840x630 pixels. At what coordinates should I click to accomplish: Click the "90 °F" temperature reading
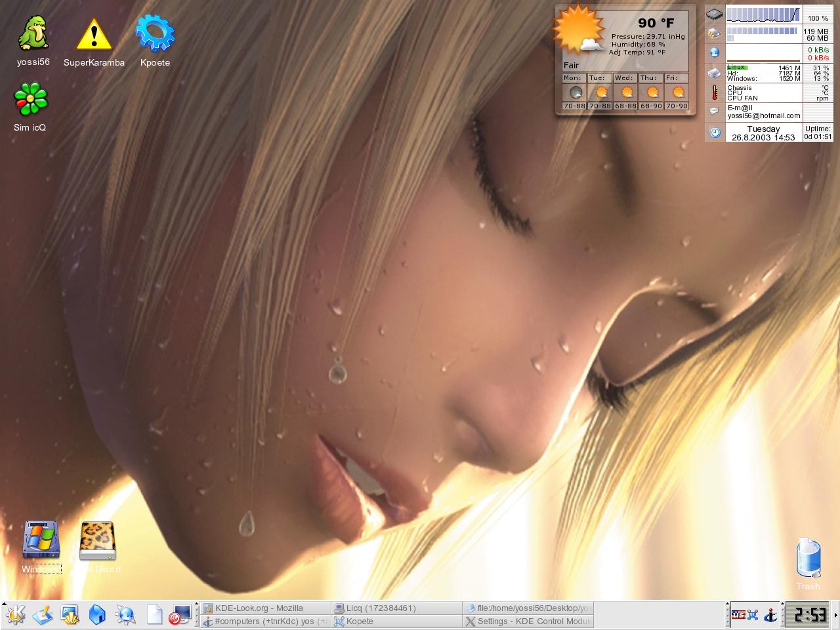click(656, 23)
